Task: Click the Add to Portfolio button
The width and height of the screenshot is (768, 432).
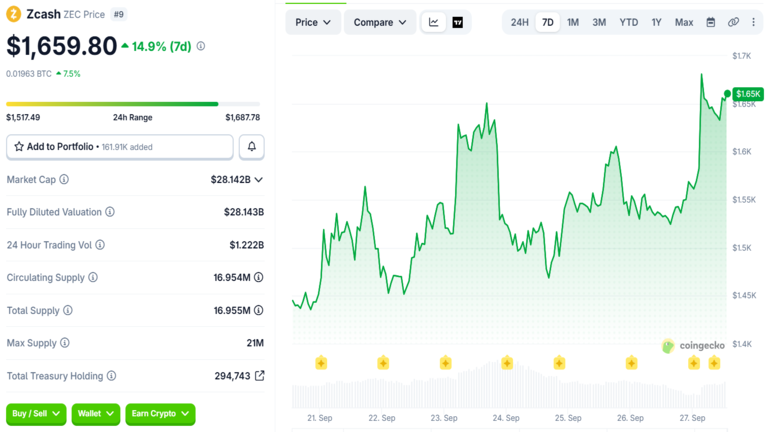Action: 120,147
